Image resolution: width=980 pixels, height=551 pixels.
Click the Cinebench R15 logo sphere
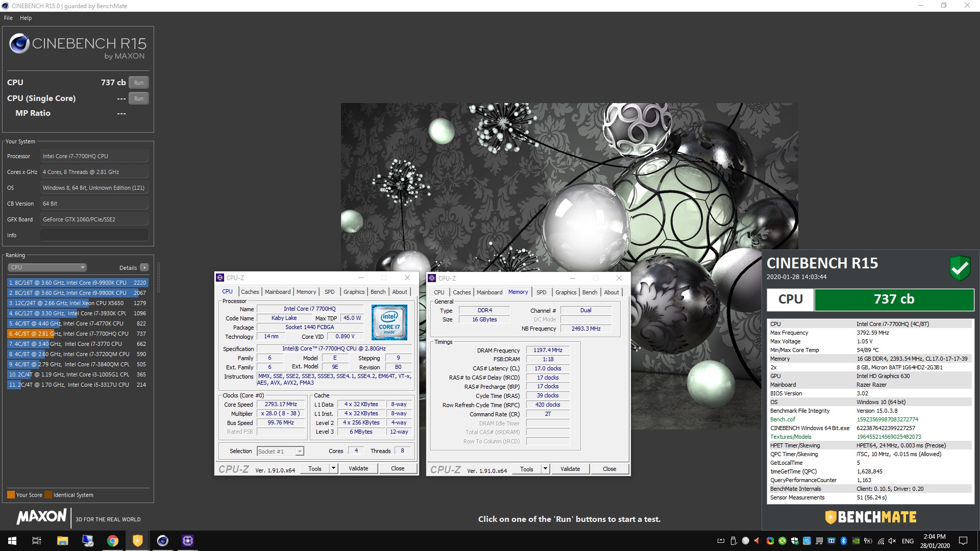19,44
